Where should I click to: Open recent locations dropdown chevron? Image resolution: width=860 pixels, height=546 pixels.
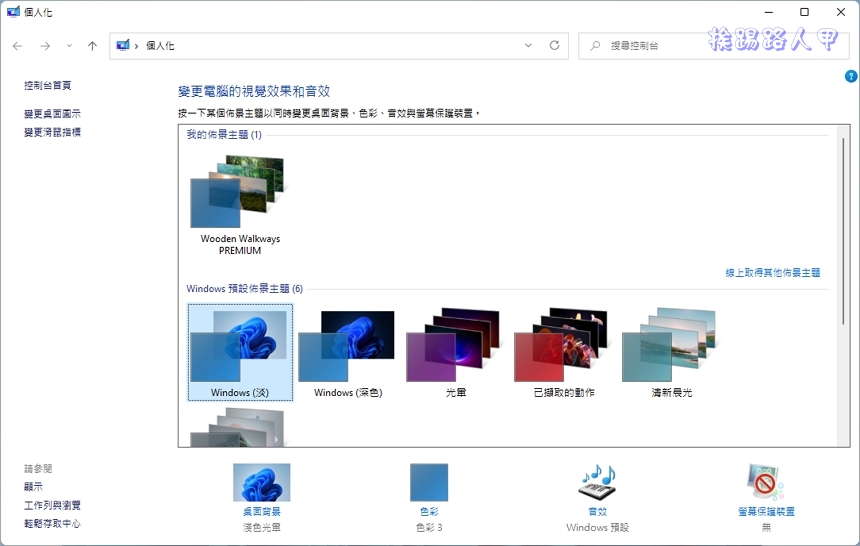[69, 46]
